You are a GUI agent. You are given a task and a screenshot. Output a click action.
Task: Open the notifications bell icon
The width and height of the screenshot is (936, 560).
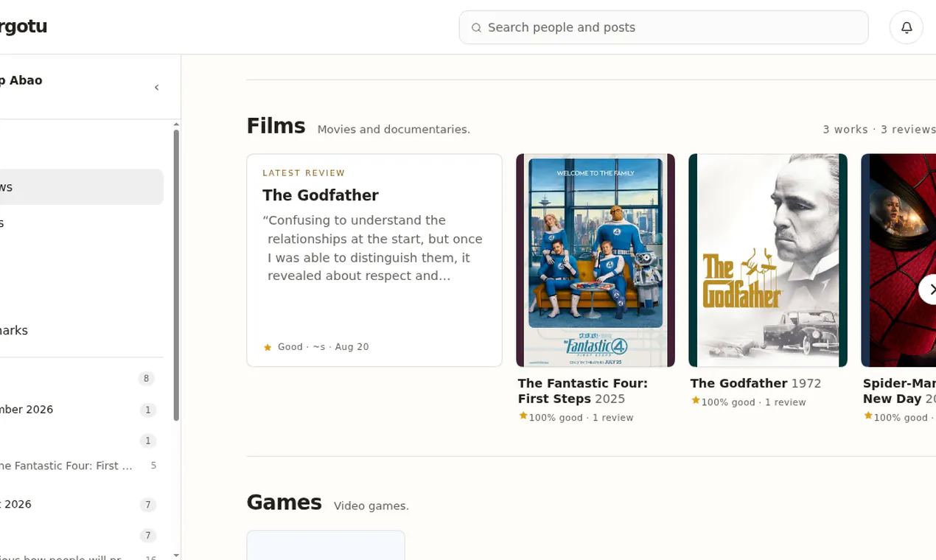907,27
